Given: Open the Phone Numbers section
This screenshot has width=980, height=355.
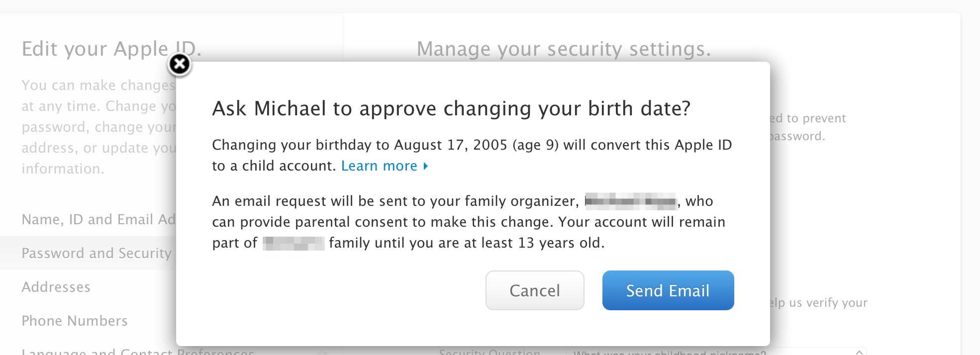Looking at the screenshot, I should (x=75, y=321).
